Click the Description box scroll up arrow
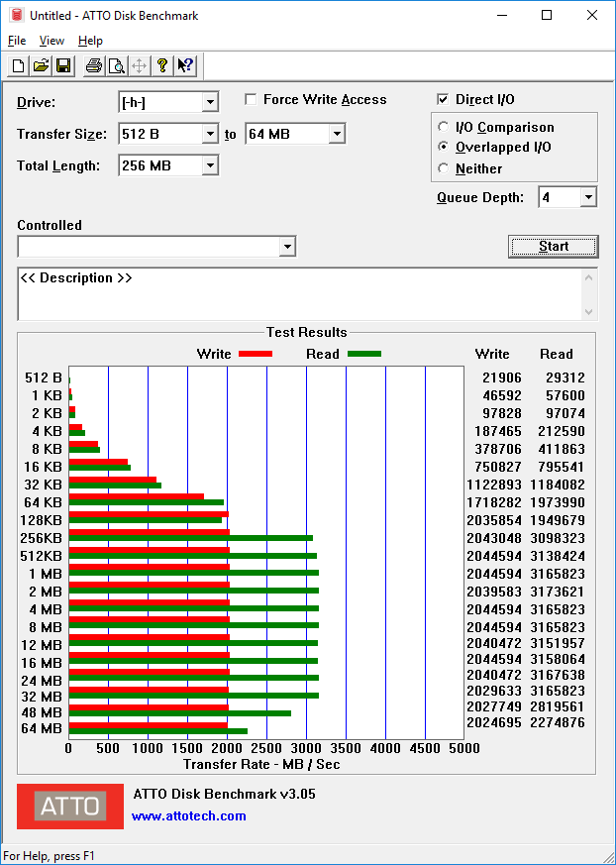The height and width of the screenshot is (865, 616). [x=589, y=277]
